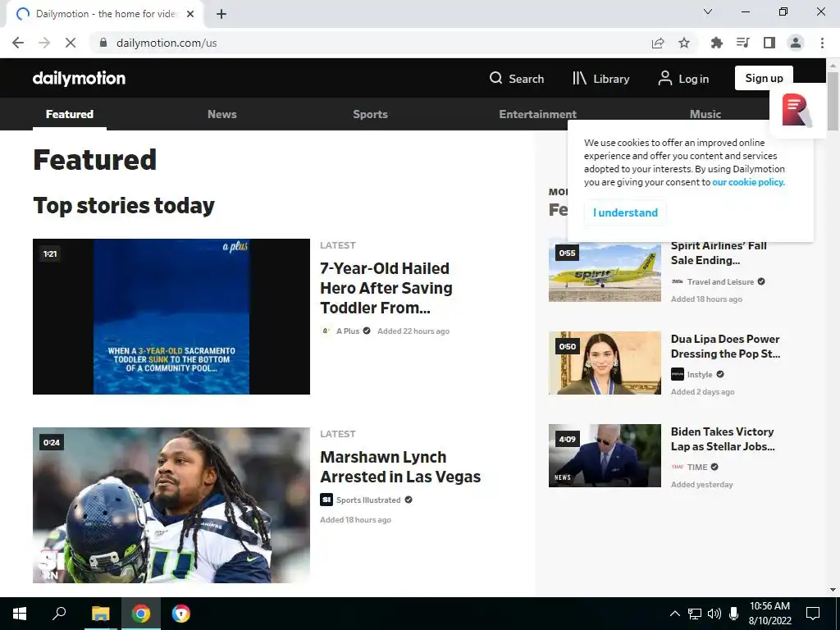
Task: Open the Windows notification center icon
Action: pos(813,614)
